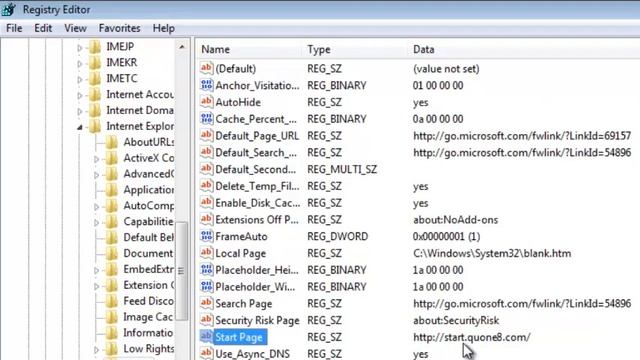Screen dimensions: 640x360
Task: Expand the Low Rights key
Action: pyautogui.click(x=96, y=350)
